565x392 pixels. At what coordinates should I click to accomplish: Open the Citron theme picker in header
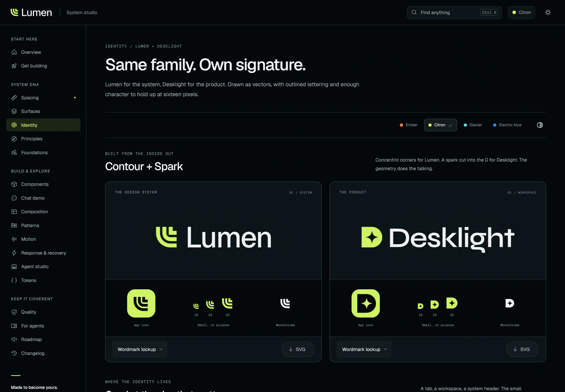tap(522, 13)
